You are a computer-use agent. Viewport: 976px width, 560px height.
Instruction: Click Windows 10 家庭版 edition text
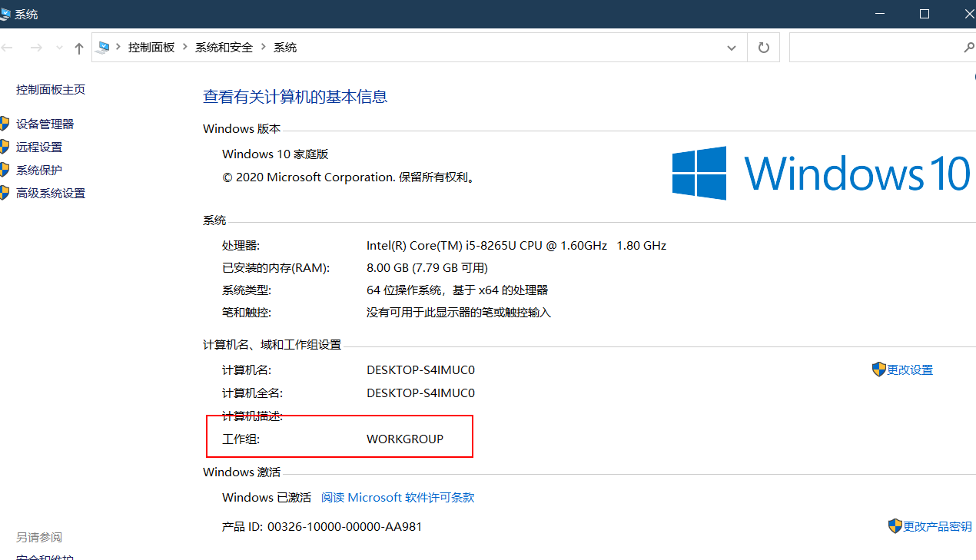pyautogui.click(x=275, y=154)
